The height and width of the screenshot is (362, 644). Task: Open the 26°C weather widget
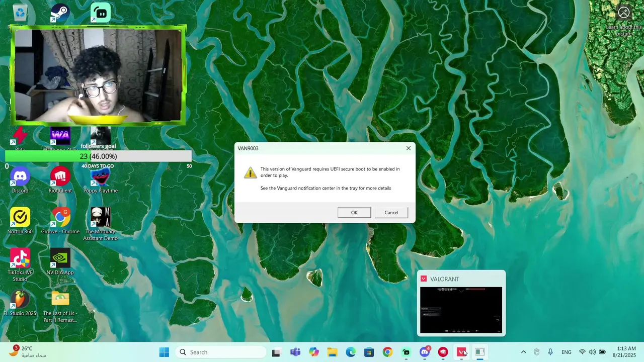pyautogui.click(x=28, y=351)
